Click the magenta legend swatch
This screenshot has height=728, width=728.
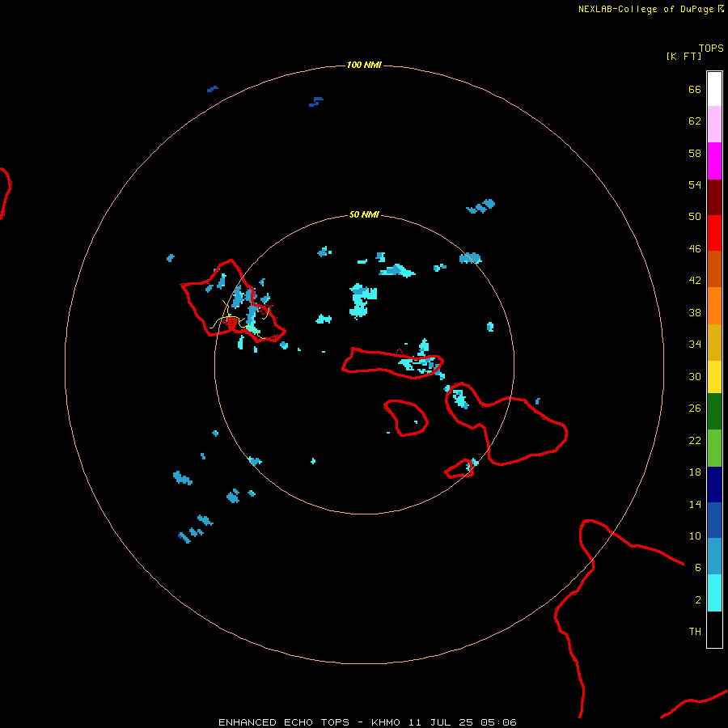click(x=714, y=161)
